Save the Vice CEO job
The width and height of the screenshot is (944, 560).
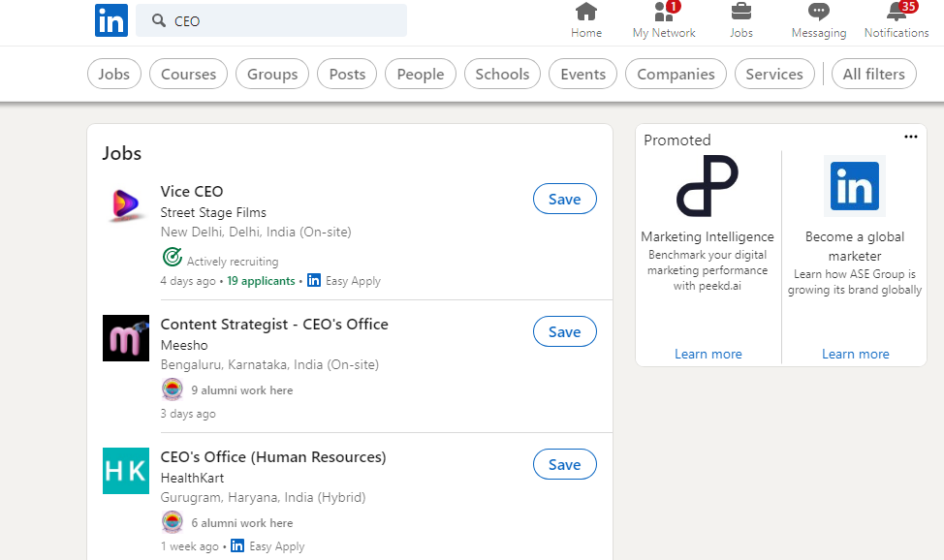pyautogui.click(x=565, y=199)
